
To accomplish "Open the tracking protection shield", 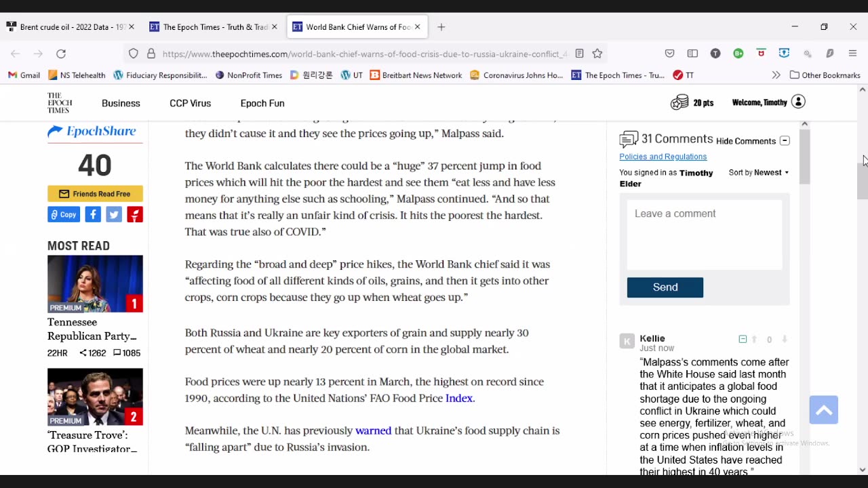I will click(134, 54).
